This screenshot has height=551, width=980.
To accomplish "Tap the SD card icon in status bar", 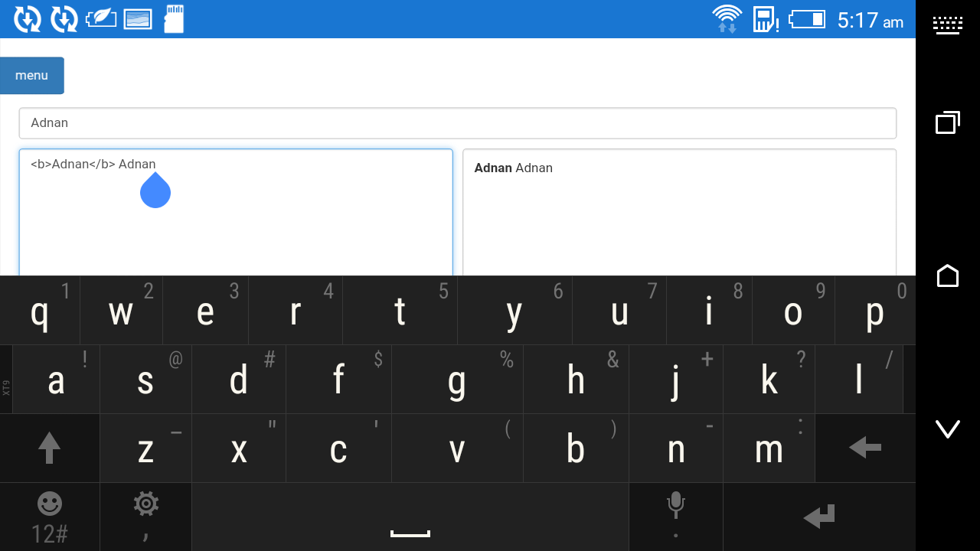I will (174, 18).
